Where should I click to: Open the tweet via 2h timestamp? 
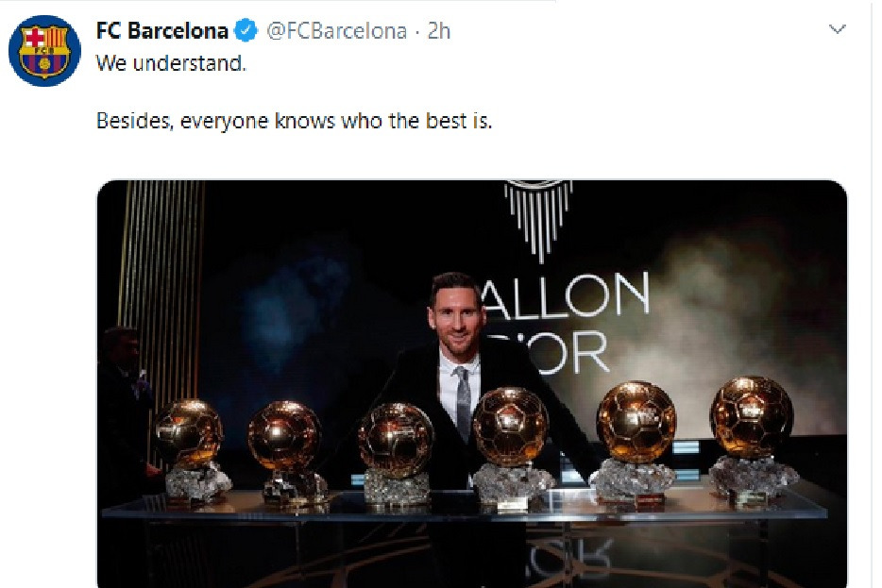pyautogui.click(x=439, y=31)
